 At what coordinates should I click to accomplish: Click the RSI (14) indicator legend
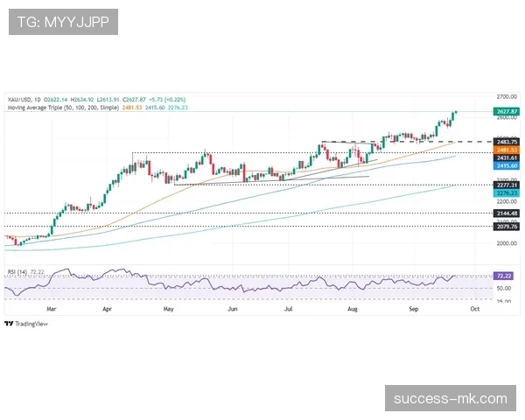tap(17, 272)
